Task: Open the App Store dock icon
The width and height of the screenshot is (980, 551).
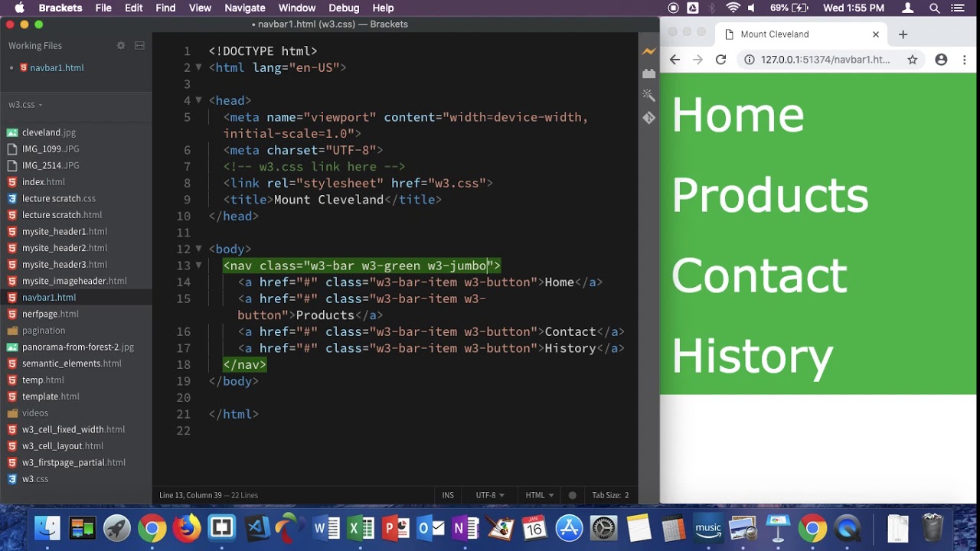Action: click(x=569, y=528)
